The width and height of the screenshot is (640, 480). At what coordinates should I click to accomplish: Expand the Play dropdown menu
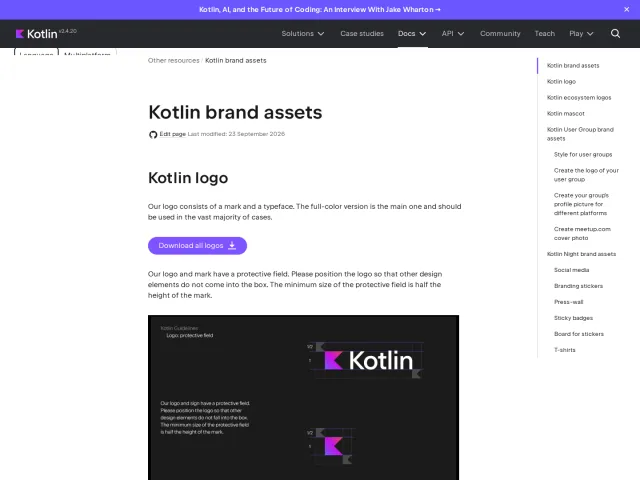point(581,33)
